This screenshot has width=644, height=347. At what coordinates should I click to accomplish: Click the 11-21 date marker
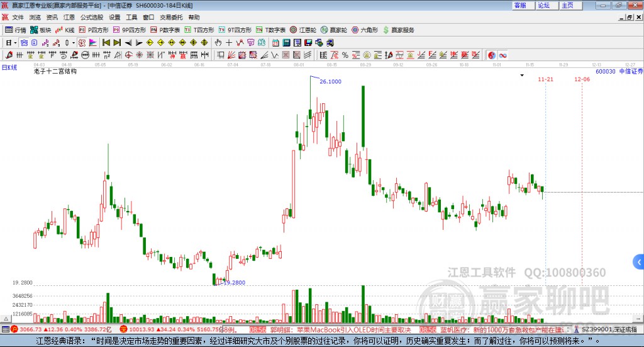pos(545,79)
